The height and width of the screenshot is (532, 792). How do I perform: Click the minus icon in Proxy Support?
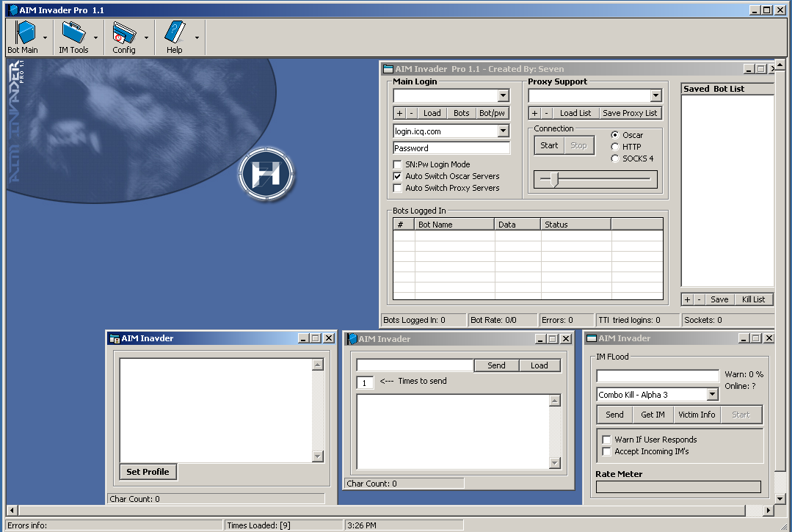[546, 113]
